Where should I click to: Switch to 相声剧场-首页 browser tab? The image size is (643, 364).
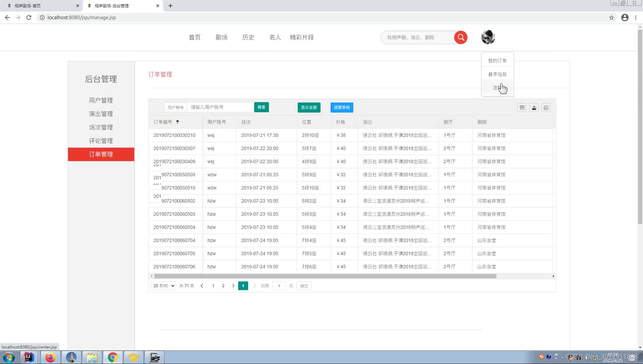(x=41, y=6)
